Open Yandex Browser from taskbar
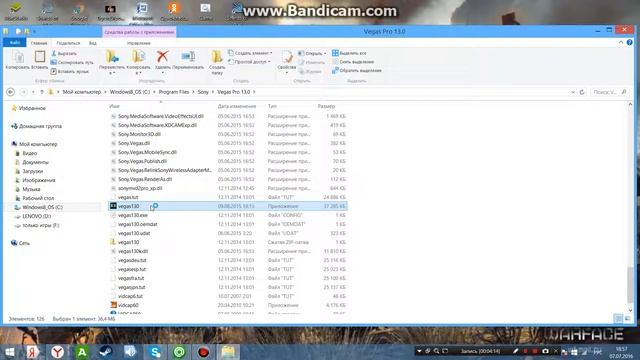Viewport: 640px width, 360px height. (x=58, y=352)
